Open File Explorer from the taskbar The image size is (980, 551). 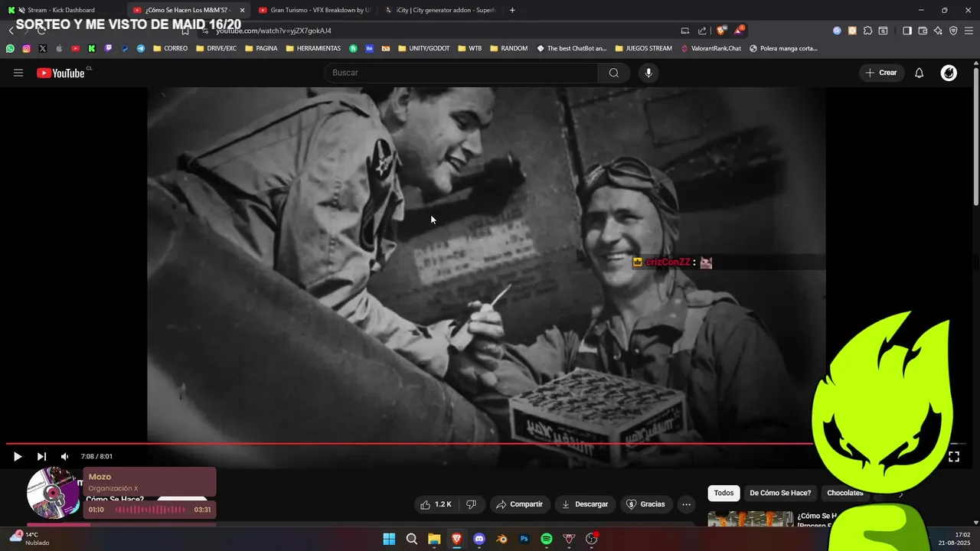click(x=434, y=539)
